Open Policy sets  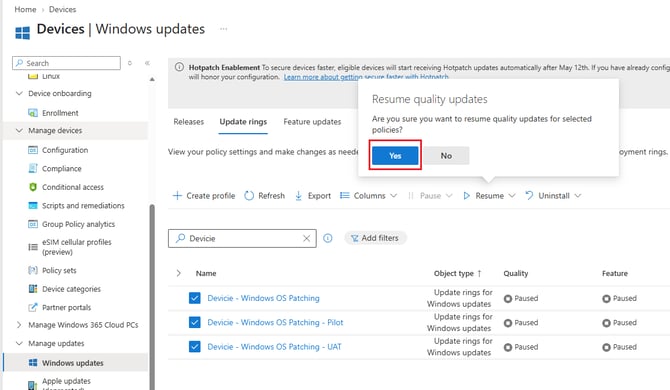[59, 270]
